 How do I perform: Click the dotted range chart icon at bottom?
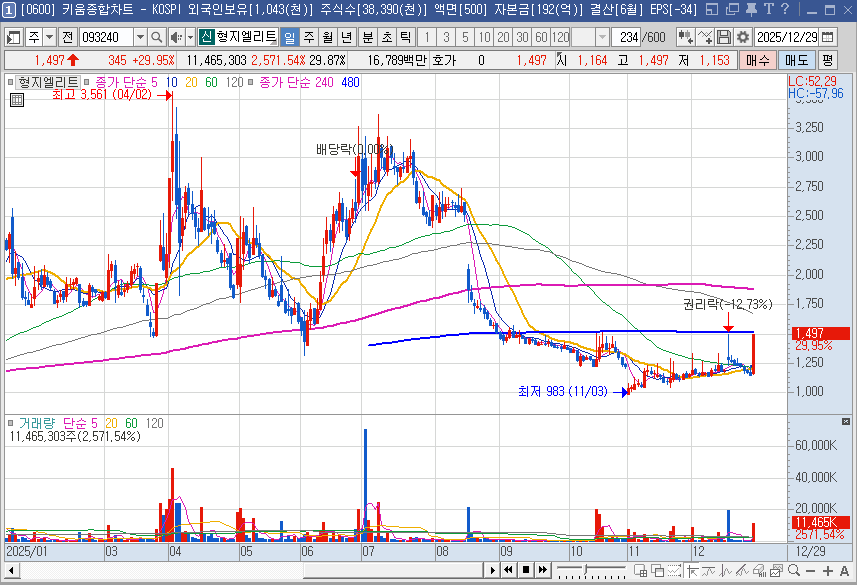coord(674,571)
